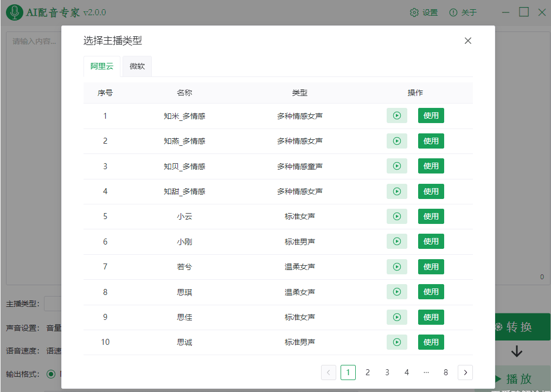Play the 思诚 voice audition
The width and height of the screenshot is (551, 392).
click(396, 342)
